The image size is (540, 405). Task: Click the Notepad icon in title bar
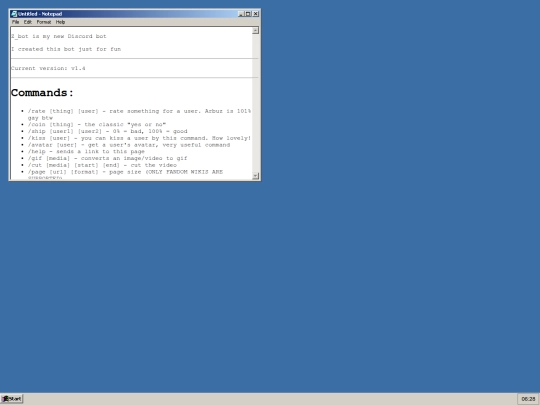(14, 14)
